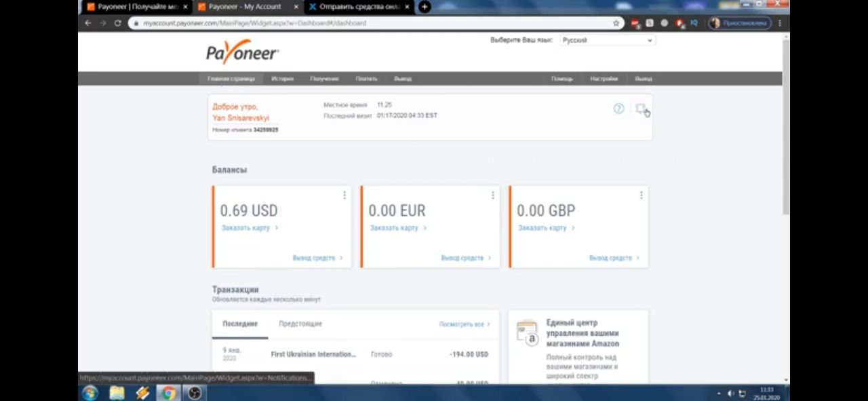The height and width of the screenshot is (401, 868).
Task: Click the red extension icon after the star
Action: [635, 23]
